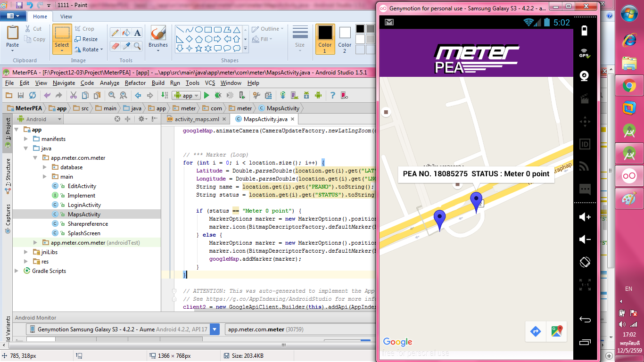Click Paint's Resize button
The width and height of the screenshot is (644, 362).
(x=86, y=39)
